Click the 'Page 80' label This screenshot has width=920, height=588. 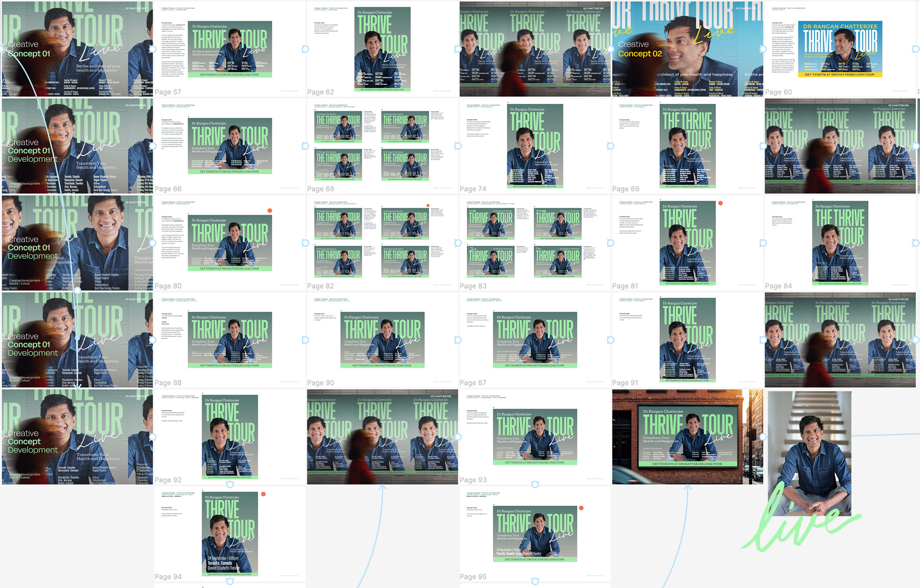168,286
